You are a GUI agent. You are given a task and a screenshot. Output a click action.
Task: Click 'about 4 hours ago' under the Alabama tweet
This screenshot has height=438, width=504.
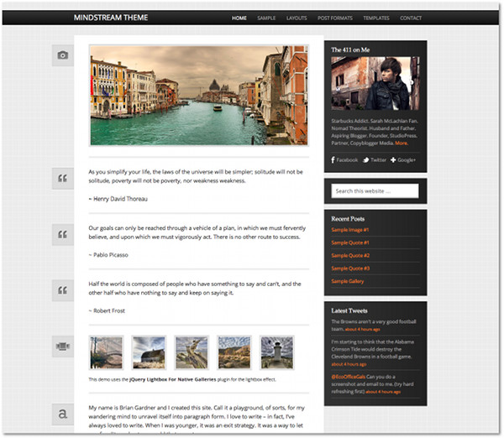tap(349, 364)
